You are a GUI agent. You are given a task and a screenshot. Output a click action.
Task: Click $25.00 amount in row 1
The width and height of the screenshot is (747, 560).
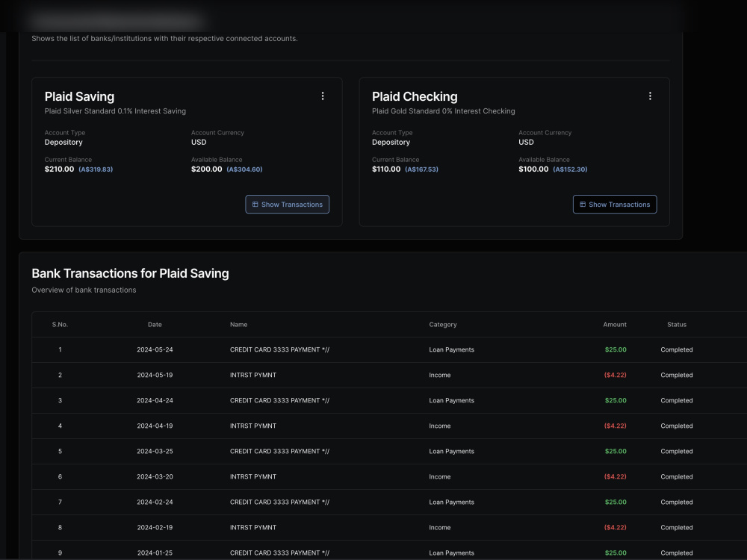tap(616, 349)
